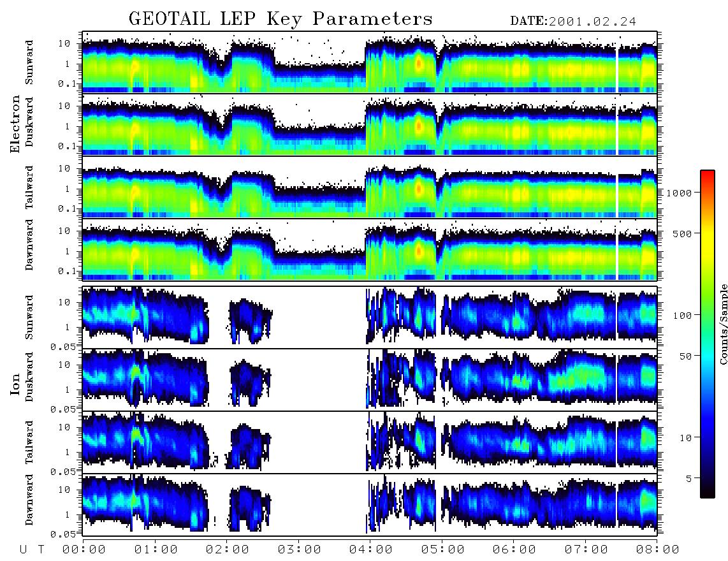Click the "U T" time axis label

coord(33,550)
